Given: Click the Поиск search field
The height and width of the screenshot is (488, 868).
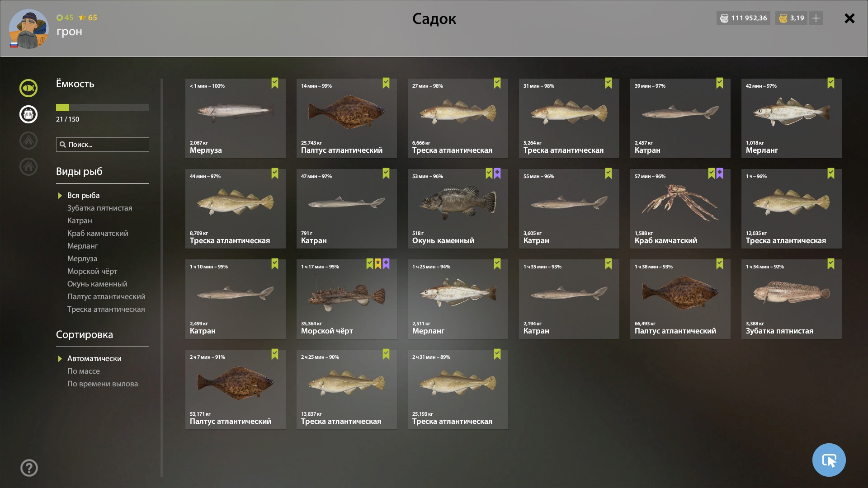Looking at the screenshot, I should point(103,145).
